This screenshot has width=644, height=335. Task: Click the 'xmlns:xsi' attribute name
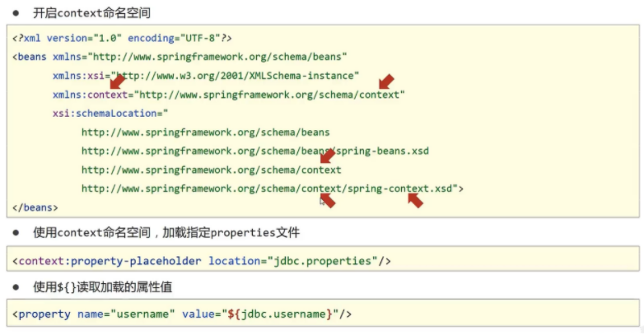pos(78,76)
